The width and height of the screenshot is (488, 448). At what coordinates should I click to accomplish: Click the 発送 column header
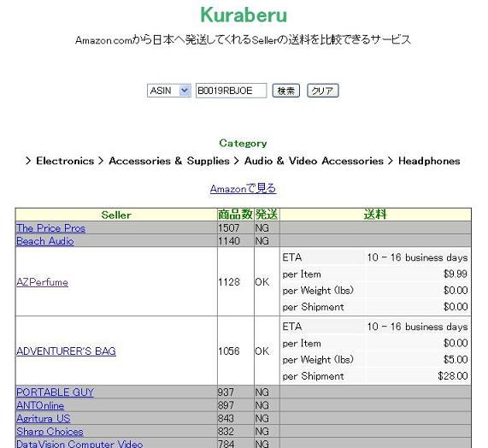click(x=267, y=215)
